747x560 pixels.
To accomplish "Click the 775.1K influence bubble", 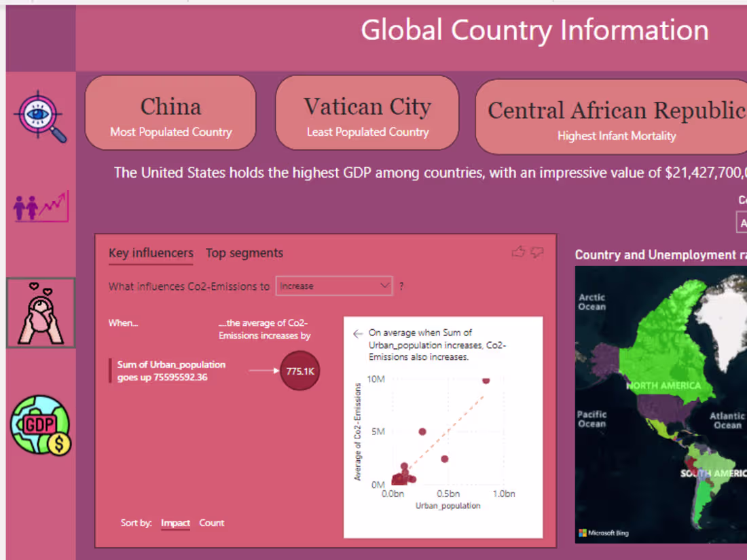I will tap(299, 371).
